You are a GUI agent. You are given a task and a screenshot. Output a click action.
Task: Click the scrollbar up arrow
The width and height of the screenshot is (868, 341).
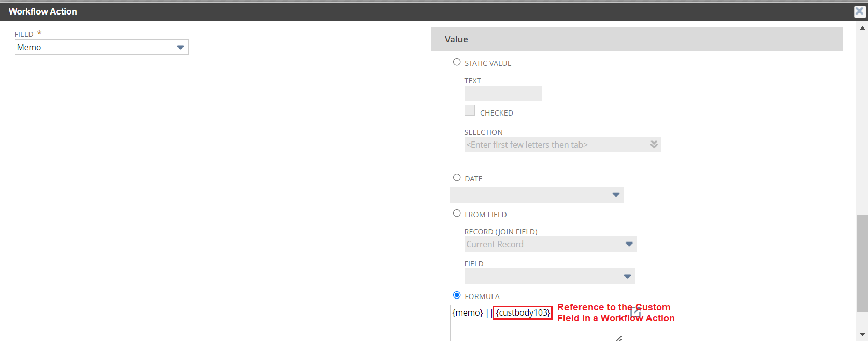point(862,28)
